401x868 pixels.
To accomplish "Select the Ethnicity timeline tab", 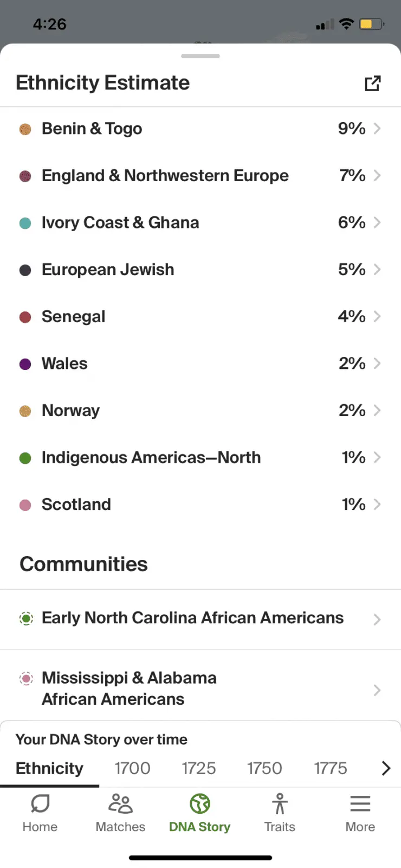I will (49, 768).
